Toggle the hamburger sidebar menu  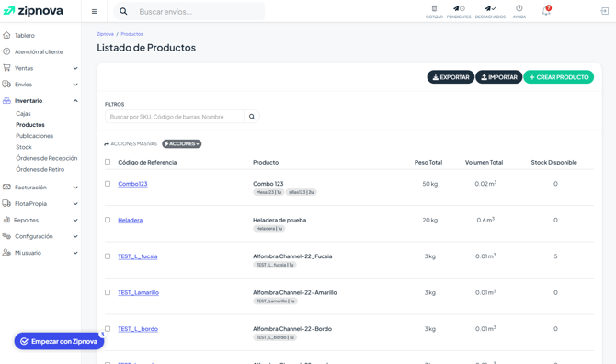[95, 11]
